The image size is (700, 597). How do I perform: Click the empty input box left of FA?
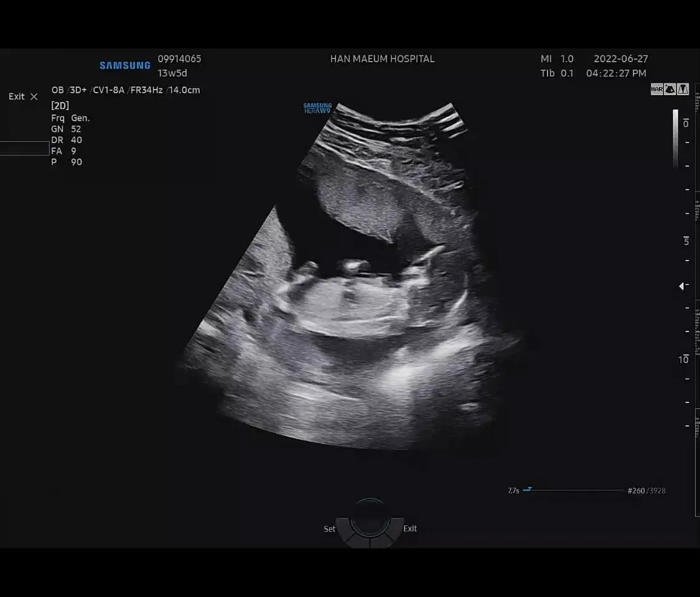[x=24, y=148]
